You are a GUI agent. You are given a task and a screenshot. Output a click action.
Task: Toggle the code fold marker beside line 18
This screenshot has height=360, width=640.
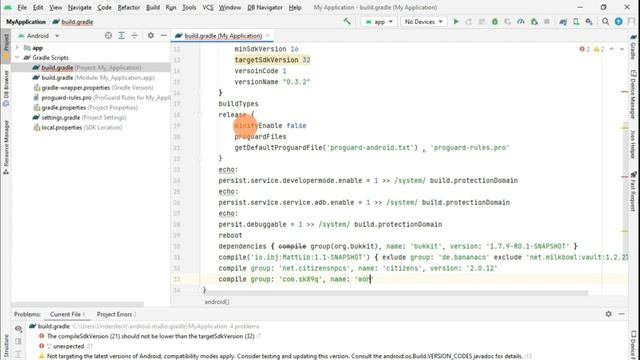[200, 115]
